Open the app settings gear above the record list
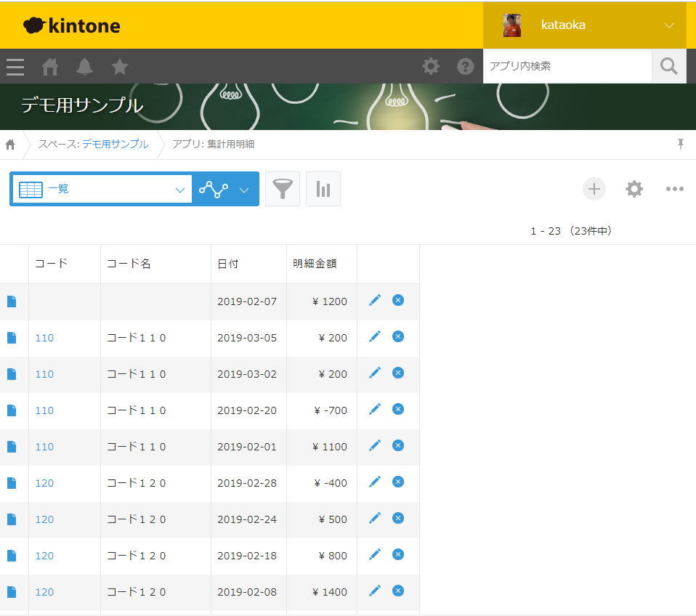The height and width of the screenshot is (616, 696). (x=634, y=189)
